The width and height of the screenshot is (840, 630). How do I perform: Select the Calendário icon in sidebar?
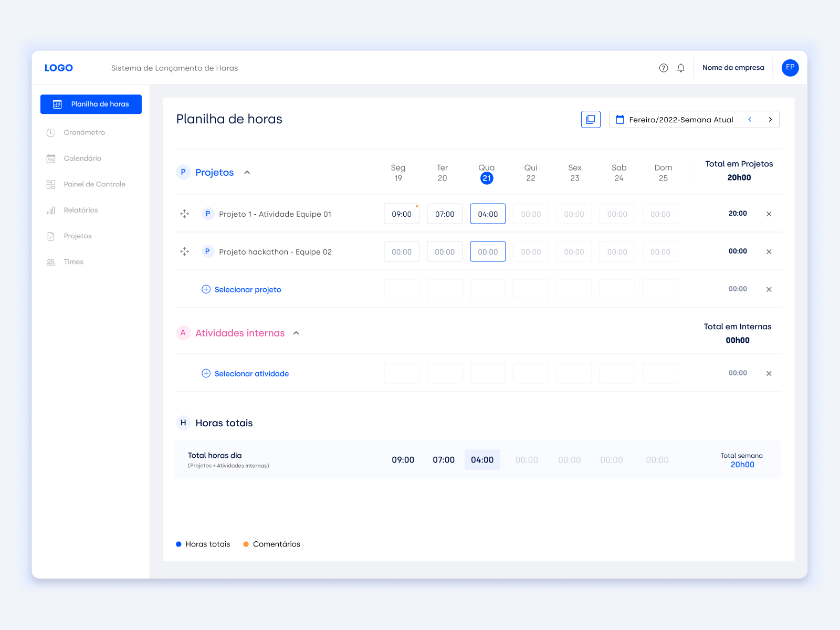50,158
